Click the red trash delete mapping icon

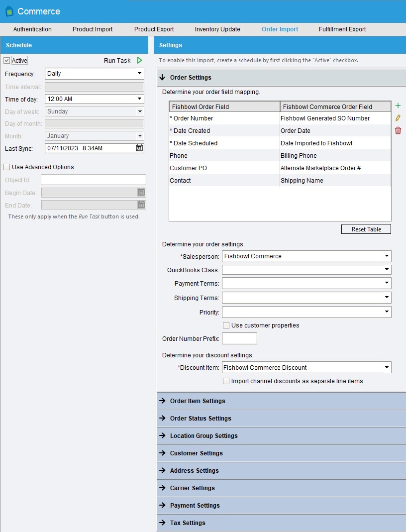pyautogui.click(x=398, y=130)
